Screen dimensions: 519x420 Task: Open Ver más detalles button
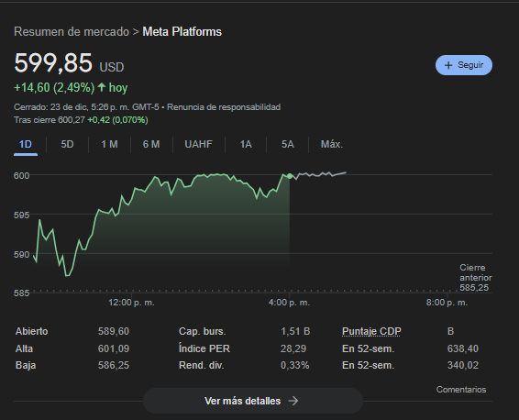(x=253, y=401)
